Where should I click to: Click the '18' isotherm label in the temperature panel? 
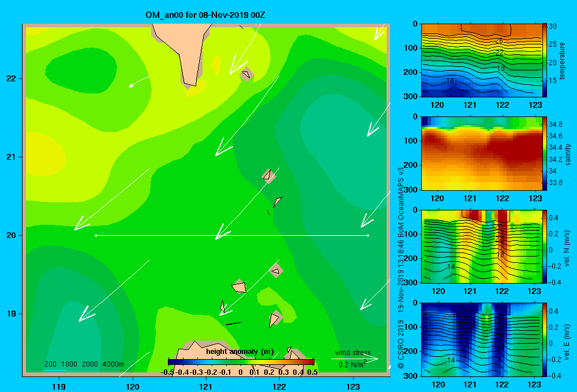click(500, 69)
